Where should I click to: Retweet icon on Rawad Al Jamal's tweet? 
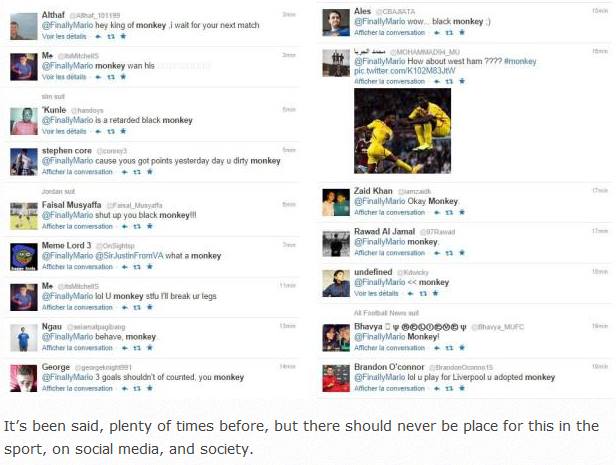point(449,252)
